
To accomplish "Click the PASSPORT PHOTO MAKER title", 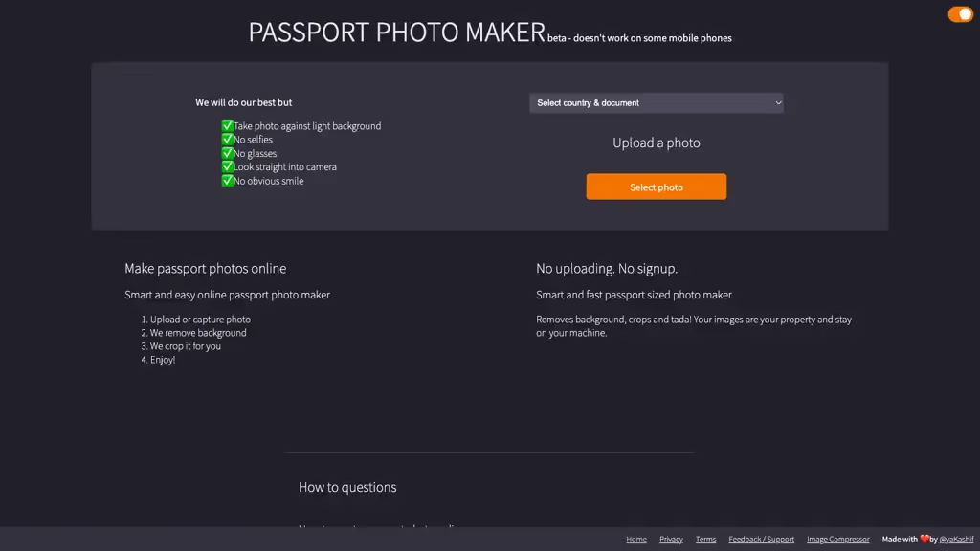I will 397,32.
